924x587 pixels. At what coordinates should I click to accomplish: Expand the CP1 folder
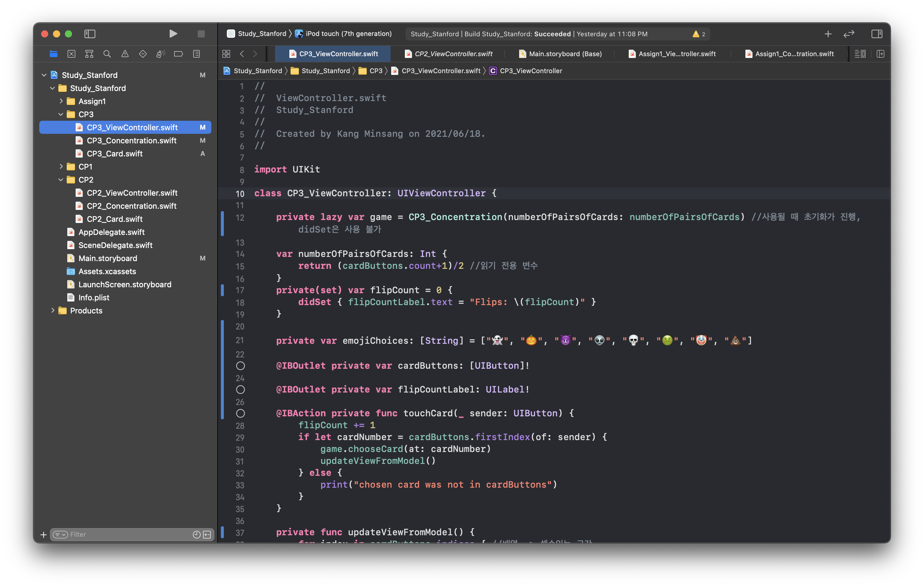[x=61, y=167]
